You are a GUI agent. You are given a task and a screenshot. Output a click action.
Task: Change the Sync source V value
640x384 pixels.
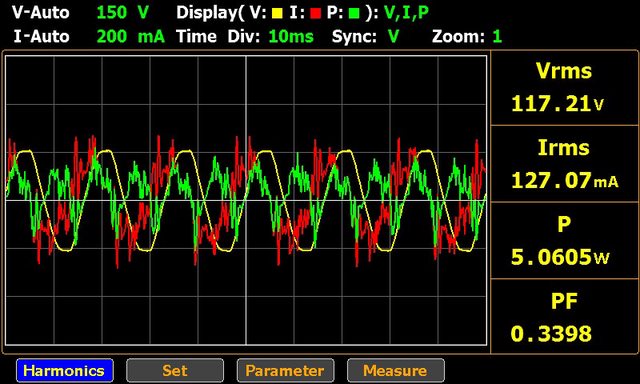tap(393, 37)
